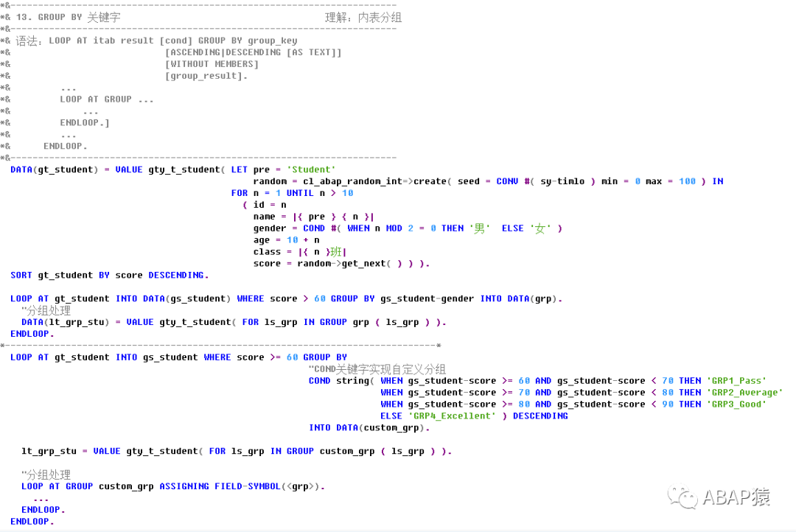Select 'gs_student-gender' group key
Viewport: 796px width, 532px height.
tap(427, 298)
